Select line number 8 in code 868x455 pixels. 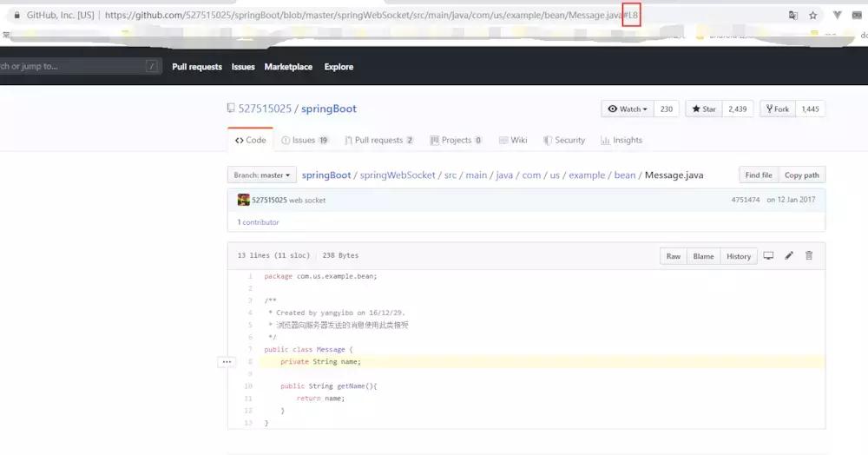coord(250,361)
